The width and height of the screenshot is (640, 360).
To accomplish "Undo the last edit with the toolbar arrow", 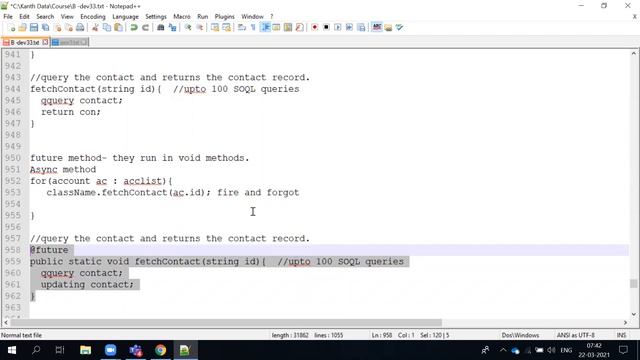I will point(133,27).
